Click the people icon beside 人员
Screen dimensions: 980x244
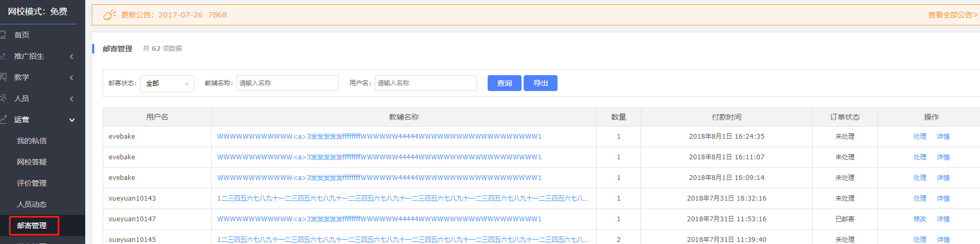3,98
